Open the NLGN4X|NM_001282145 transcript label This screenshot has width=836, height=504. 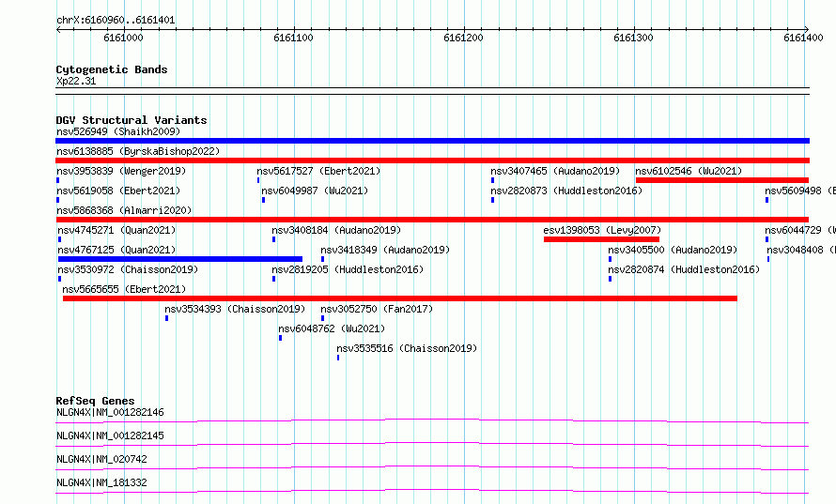[110, 435]
